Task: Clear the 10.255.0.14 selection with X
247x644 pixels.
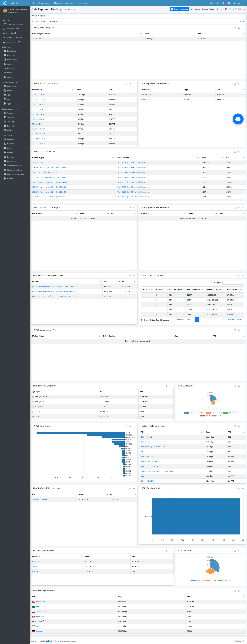Action: coord(240,21)
